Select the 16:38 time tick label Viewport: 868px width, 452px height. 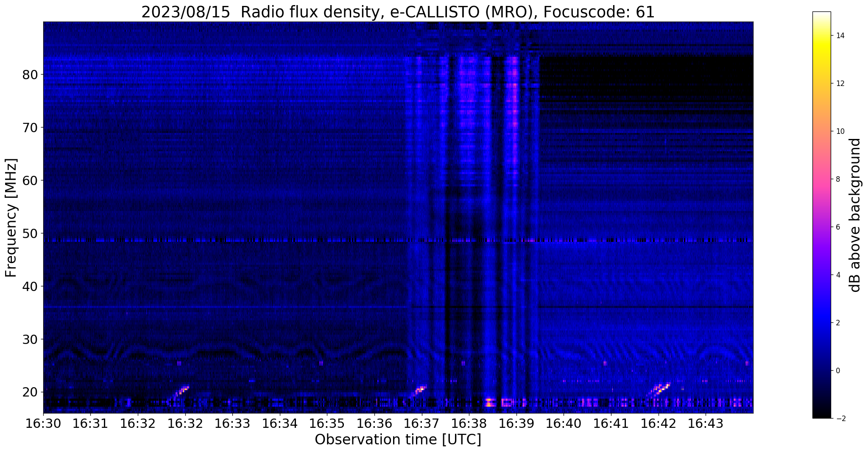coord(469,424)
